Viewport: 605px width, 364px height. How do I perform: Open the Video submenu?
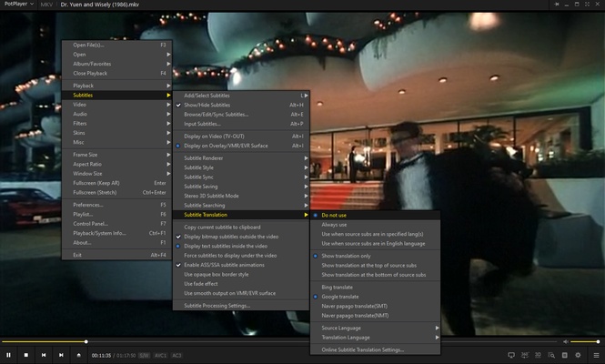point(117,105)
